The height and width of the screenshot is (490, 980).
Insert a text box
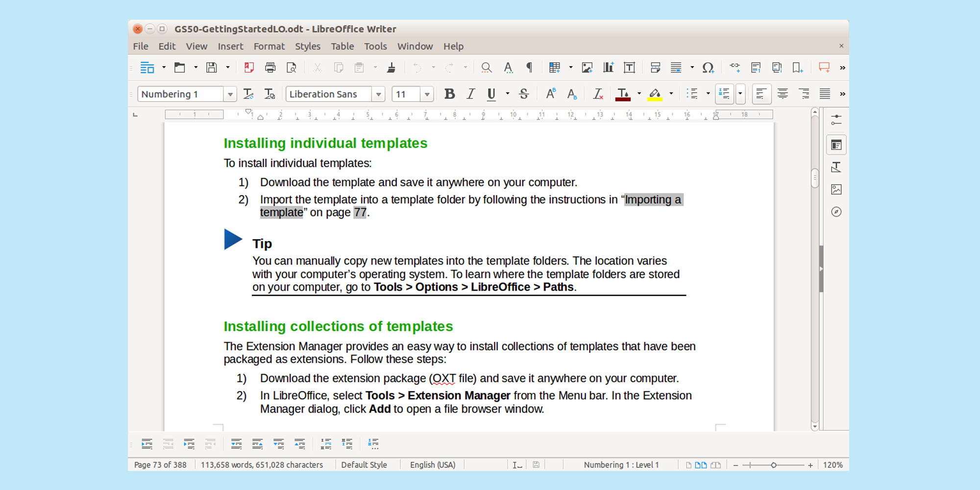point(629,67)
